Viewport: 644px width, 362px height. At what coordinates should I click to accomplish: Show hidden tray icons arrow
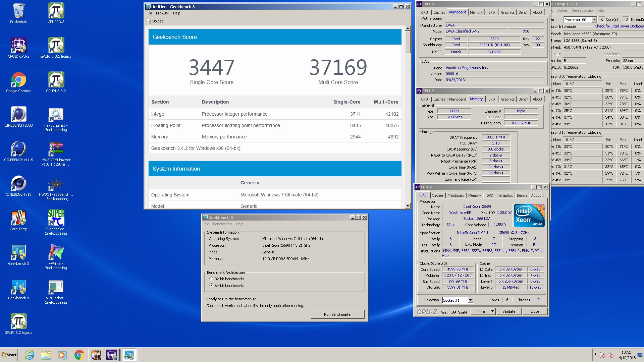coord(595,354)
